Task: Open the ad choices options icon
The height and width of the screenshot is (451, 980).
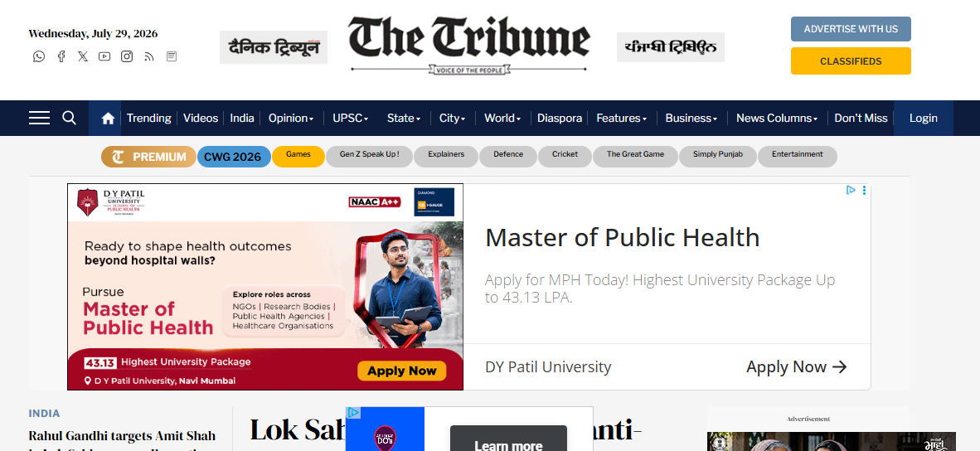Action: (865, 190)
